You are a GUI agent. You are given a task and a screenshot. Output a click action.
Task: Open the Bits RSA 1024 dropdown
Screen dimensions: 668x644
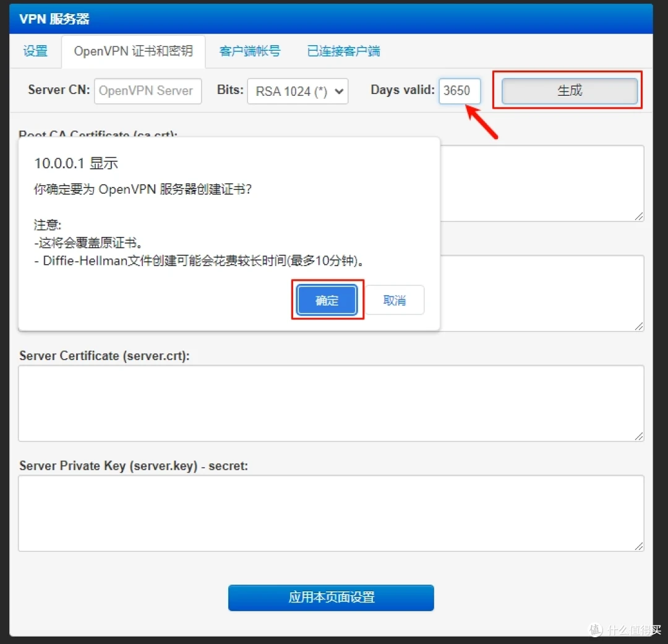[298, 91]
